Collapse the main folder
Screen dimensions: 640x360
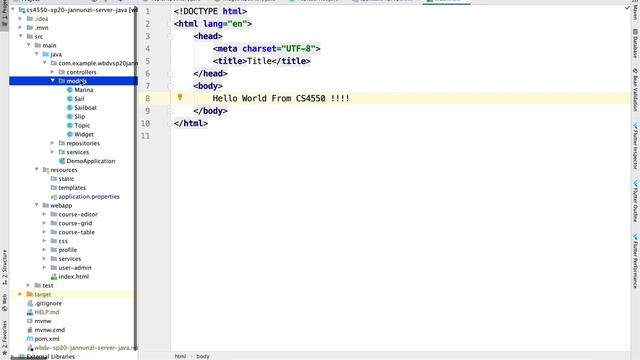(x=29, y=45)
